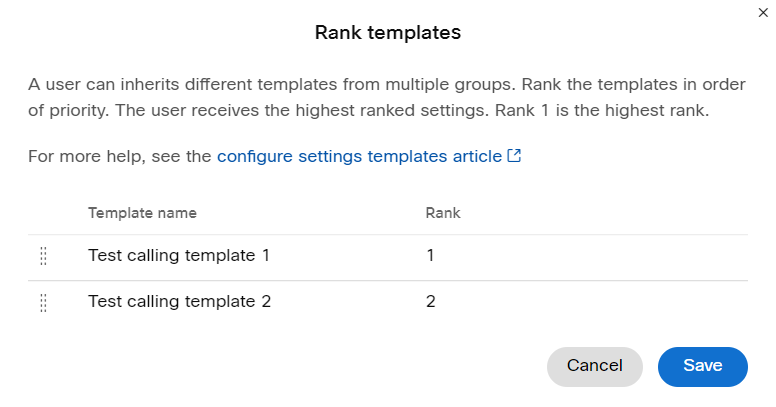Click the rank value 1 cell
Viewport: 776px width, 407px height.
(x=430, y=255)
